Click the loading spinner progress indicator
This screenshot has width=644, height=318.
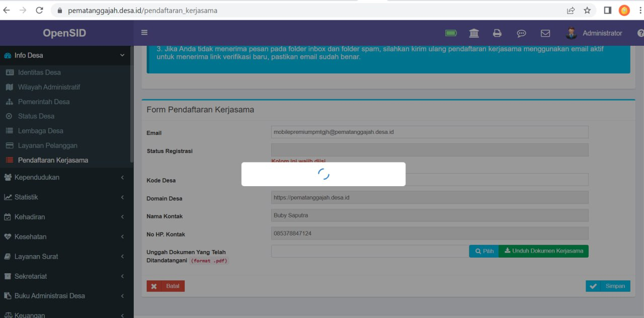(x=324, y=174)
